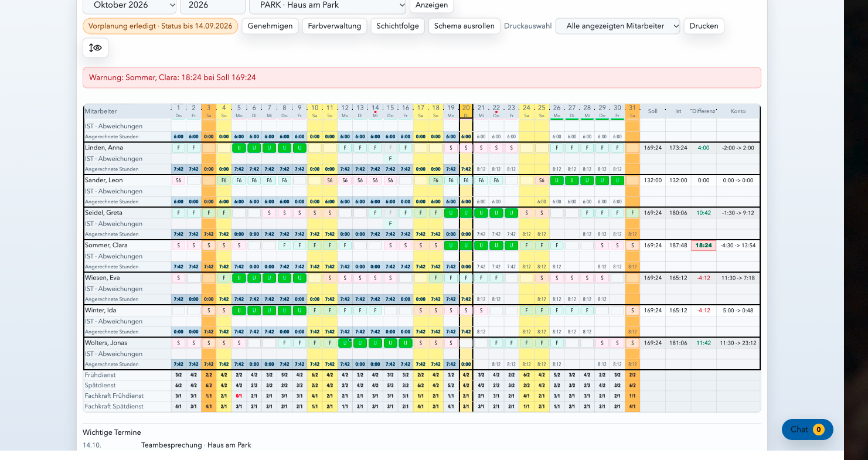The width and height of the screenshot is (868, 460).
Task: Select day 14 column header
Action: (375, 111)
